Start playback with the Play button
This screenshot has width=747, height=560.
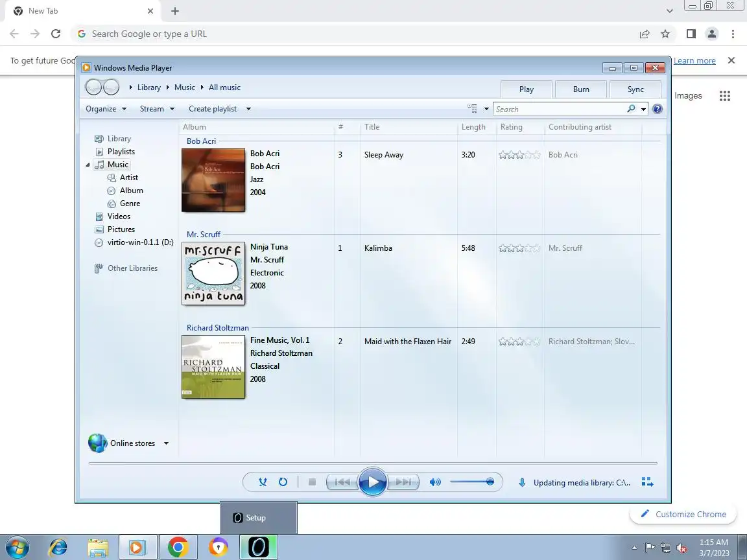[x=372, y=482]
